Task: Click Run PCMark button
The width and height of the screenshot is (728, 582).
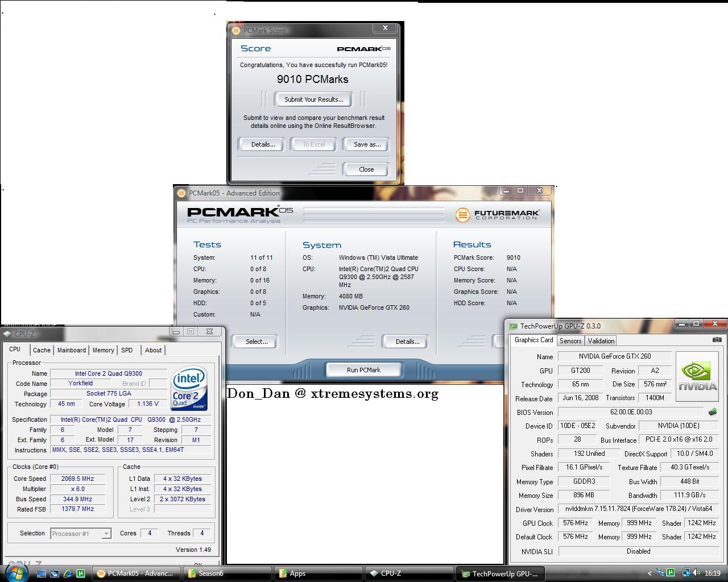Action: click(x=363, y=370)
